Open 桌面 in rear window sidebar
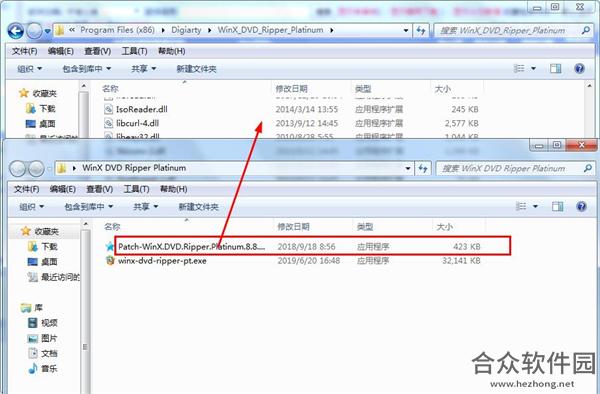 pyautogui.click(x=41, y=124)
